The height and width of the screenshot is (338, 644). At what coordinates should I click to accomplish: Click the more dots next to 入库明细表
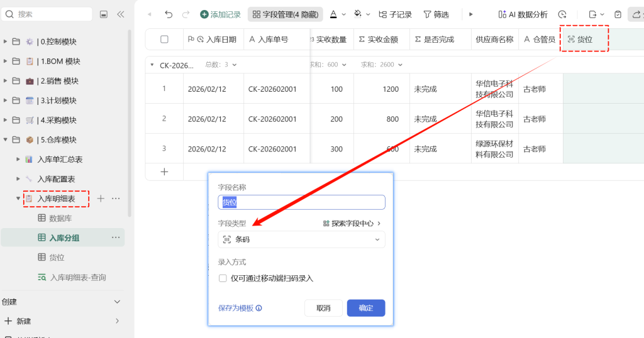point(116,199)
